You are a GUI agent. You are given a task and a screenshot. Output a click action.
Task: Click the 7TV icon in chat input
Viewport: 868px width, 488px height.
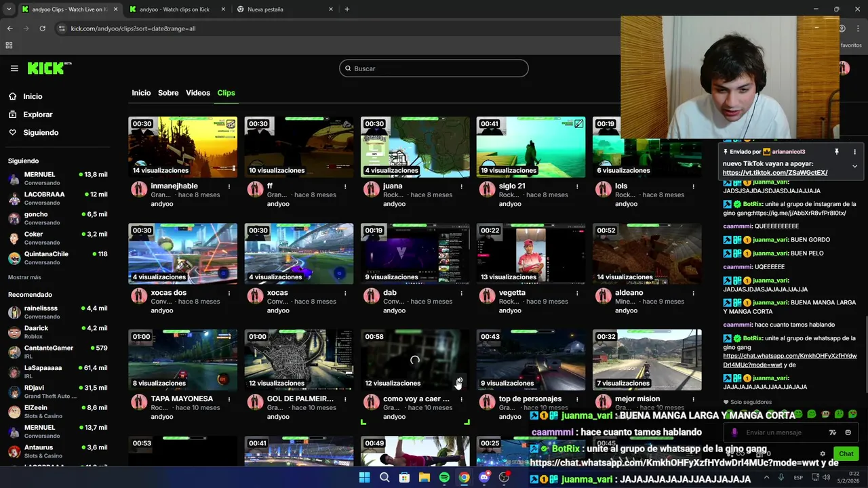(x=833, y=432)
